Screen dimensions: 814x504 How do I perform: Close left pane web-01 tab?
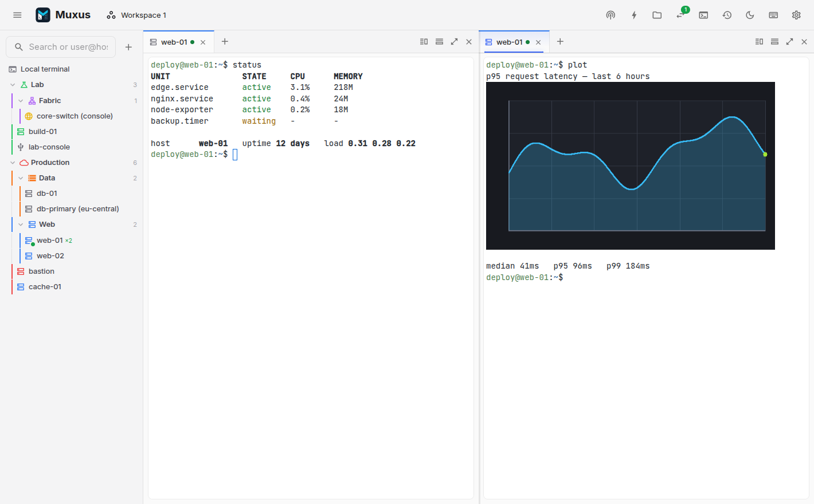[203, 42]
